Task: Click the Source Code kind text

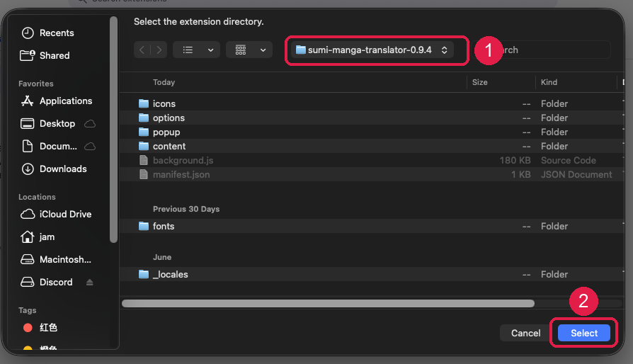Action: [x=569, y=160]
